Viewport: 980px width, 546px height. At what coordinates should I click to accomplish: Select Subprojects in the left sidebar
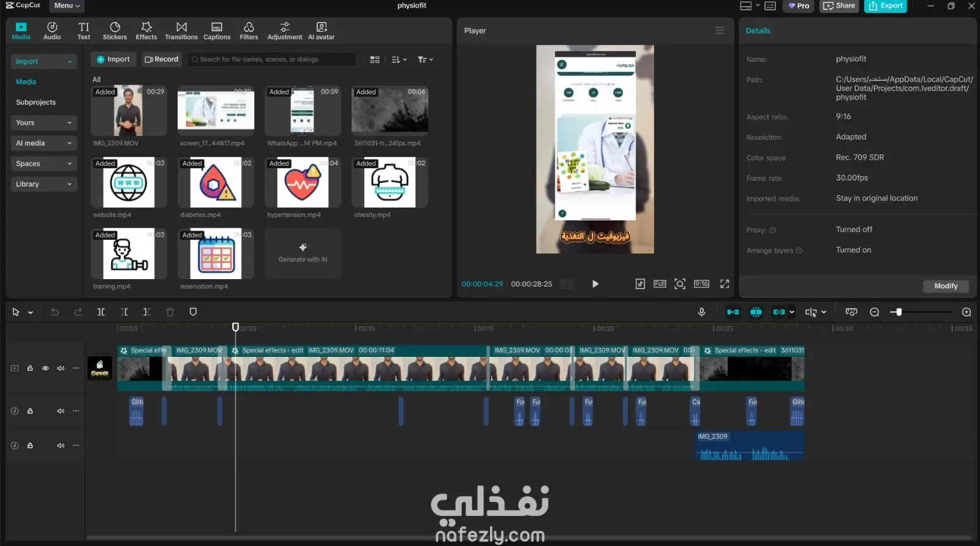point(36,102)
